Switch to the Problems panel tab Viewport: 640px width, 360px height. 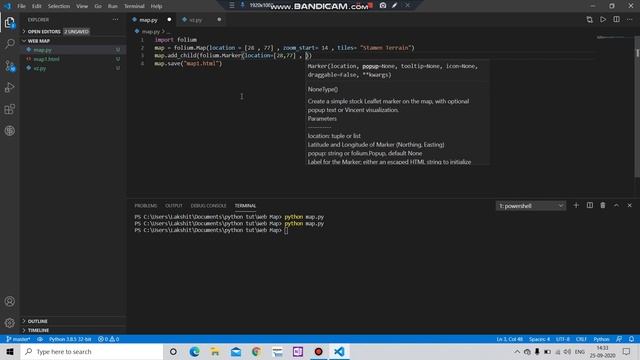click(146, 206)
